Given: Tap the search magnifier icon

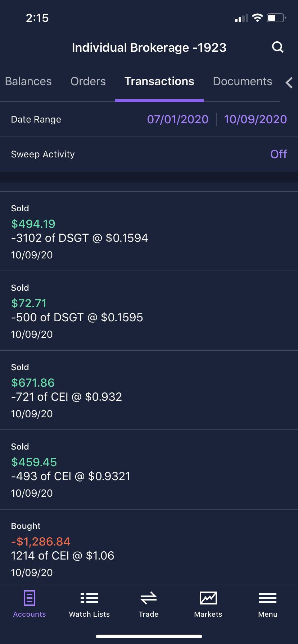Looking at the screenshot, I should click(x=278, y=47).
